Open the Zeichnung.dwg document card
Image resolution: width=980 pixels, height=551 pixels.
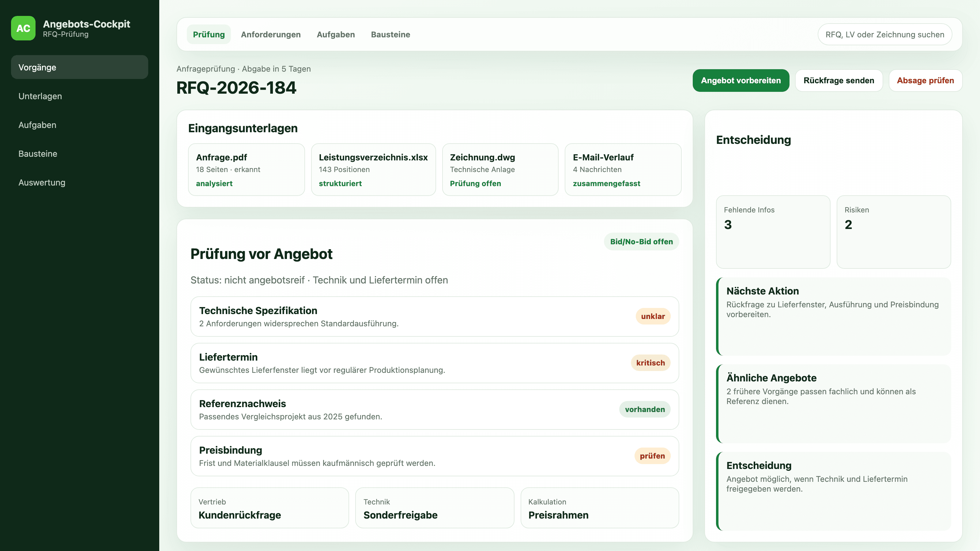[500, 170]
